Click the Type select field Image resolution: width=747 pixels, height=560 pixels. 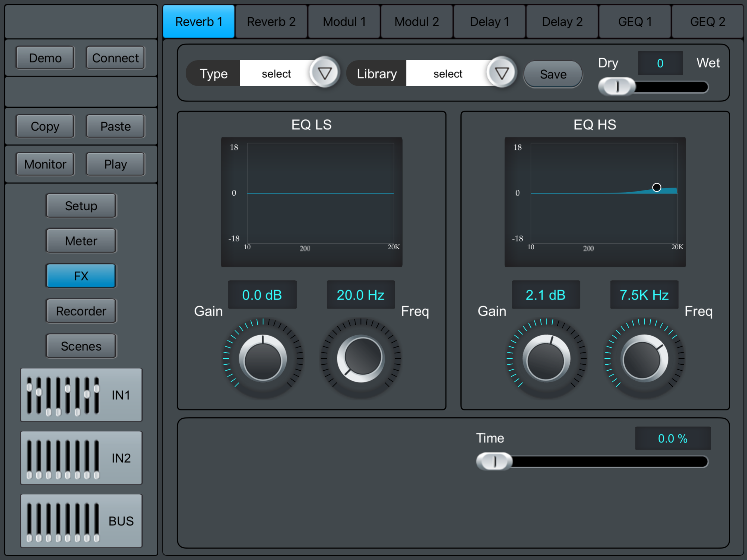tap(276, 73)
